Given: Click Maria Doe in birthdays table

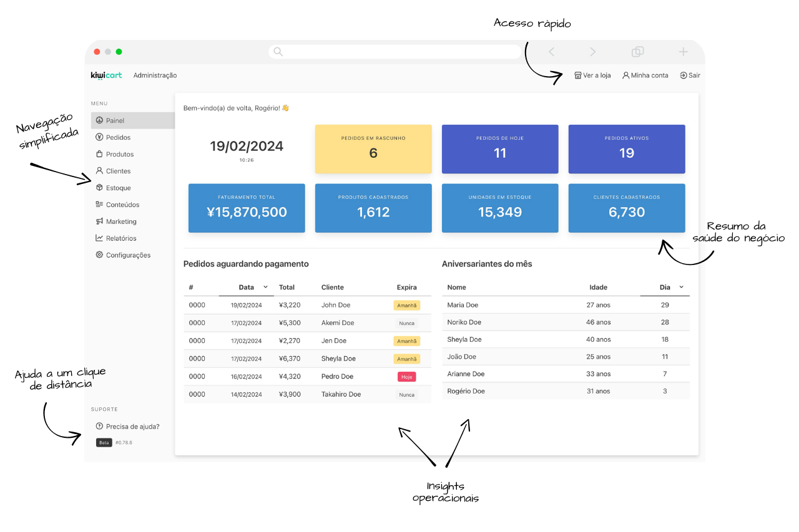Looking at the screenshot, I should click(x=463, y=305).
